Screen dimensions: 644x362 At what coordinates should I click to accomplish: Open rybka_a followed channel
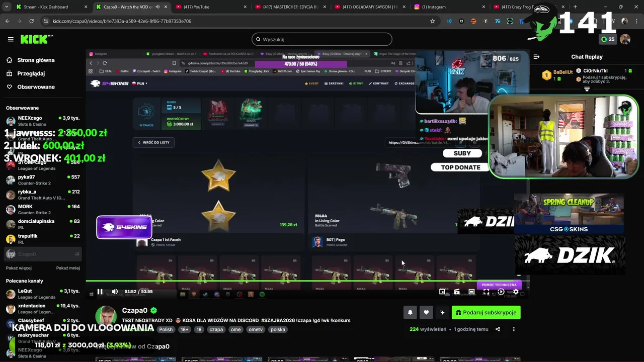pyautogui.click(x=43, y=195)
